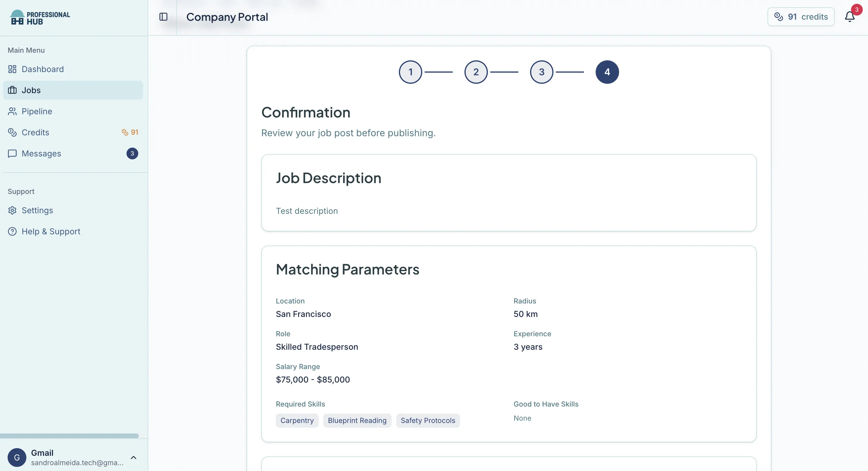Go back to step 3
Viewport: 868px width, 471px height.
pyautogui.click(x=541, y=72)
